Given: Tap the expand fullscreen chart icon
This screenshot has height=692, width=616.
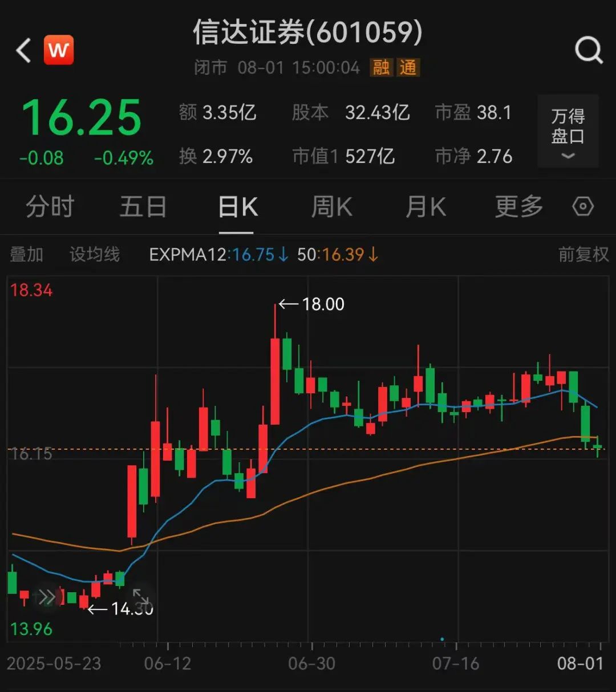Looking at the screenshot, I should (141, 597).
